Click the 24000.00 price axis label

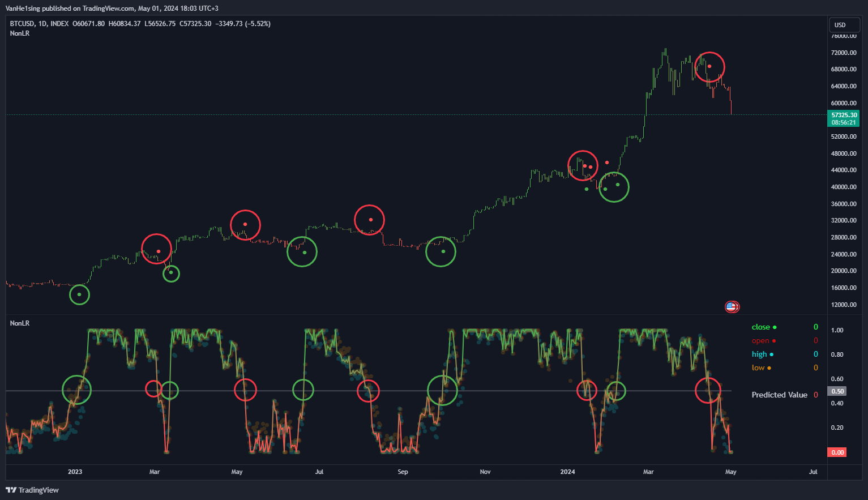click(844, 254)
